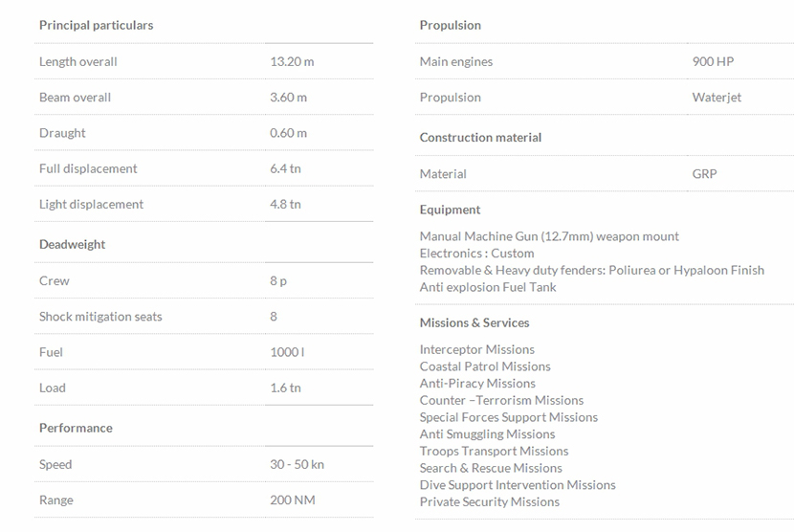Click the Construction material heading
Image resolution: width=794 pixels, height=532 pixels.
click(480, 138)
